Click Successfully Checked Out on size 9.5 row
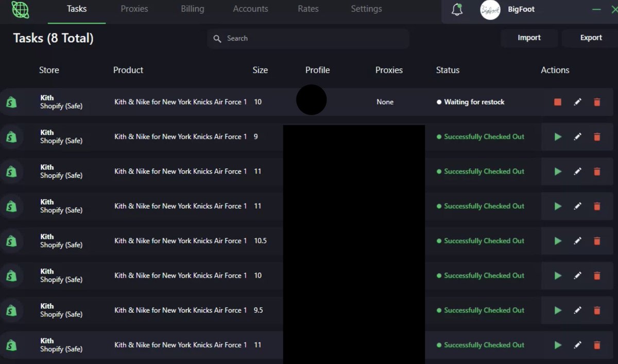This screenshot has height=364, width=618. click(x=484, y=310)
